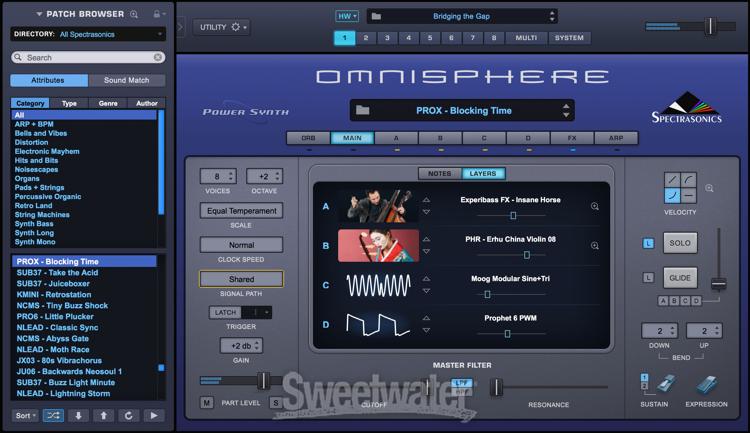750x433 pixels.
Task: Switch to the NOTES view tab
Action: (440, 174)
